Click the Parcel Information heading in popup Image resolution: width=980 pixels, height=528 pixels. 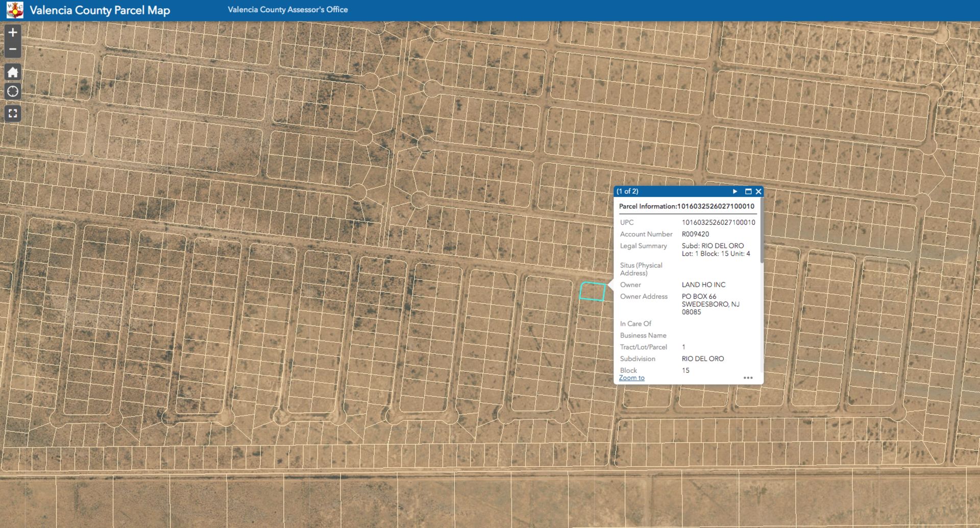[x=687, y=206]
